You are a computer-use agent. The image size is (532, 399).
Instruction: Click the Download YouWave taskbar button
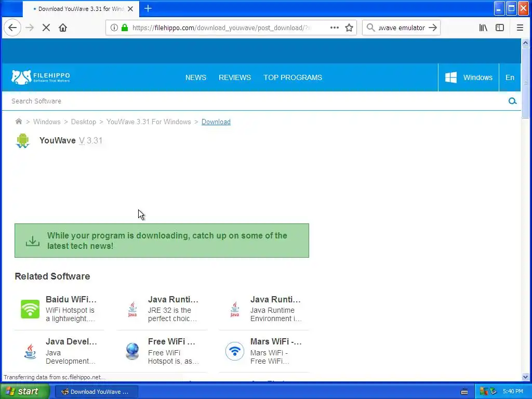coord(96,392)
